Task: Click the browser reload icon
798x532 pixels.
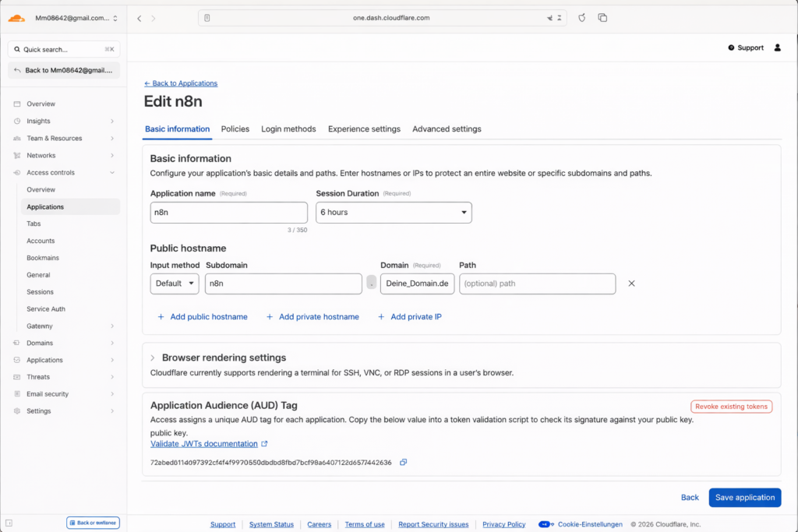Action: [581, 18]
